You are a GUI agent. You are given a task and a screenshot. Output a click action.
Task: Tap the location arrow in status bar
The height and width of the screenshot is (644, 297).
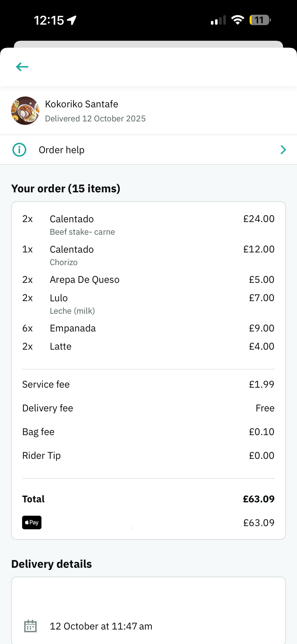(72, 20)
